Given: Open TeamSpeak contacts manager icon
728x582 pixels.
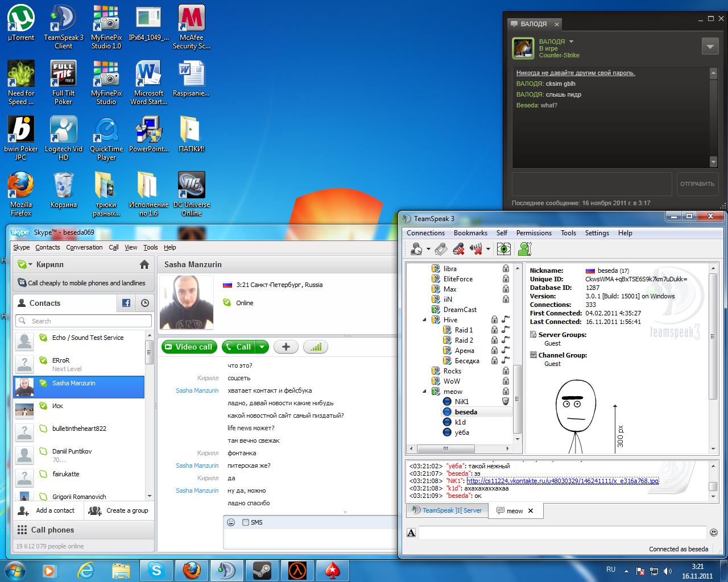Looking at the screenshot, I should click(x=525, y=249).
